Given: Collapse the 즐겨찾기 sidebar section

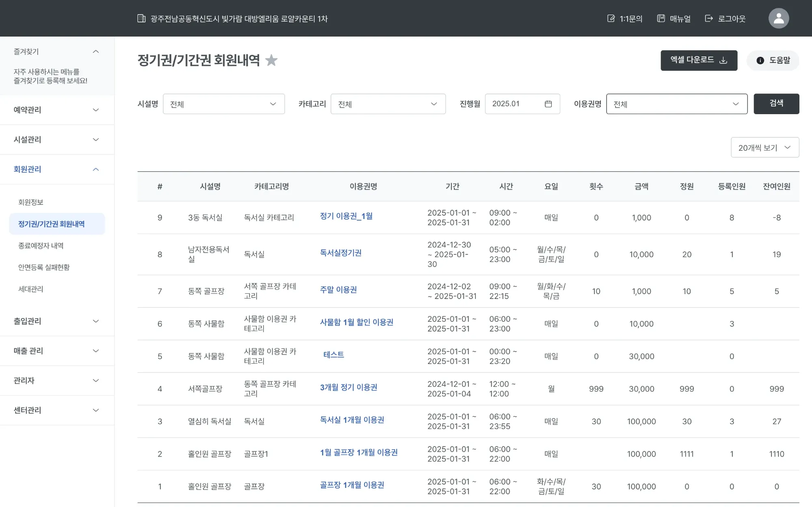Looking at the screenshot, I should click(96, 52).
